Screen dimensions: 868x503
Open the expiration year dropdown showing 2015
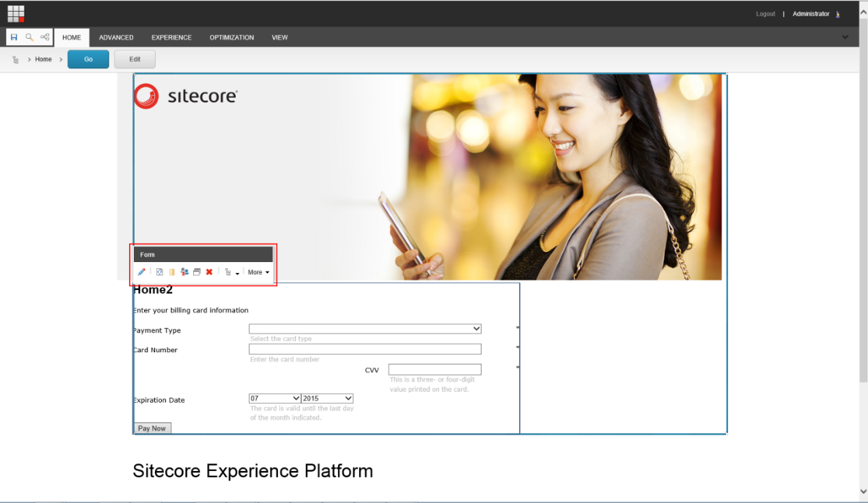point(327,399)
